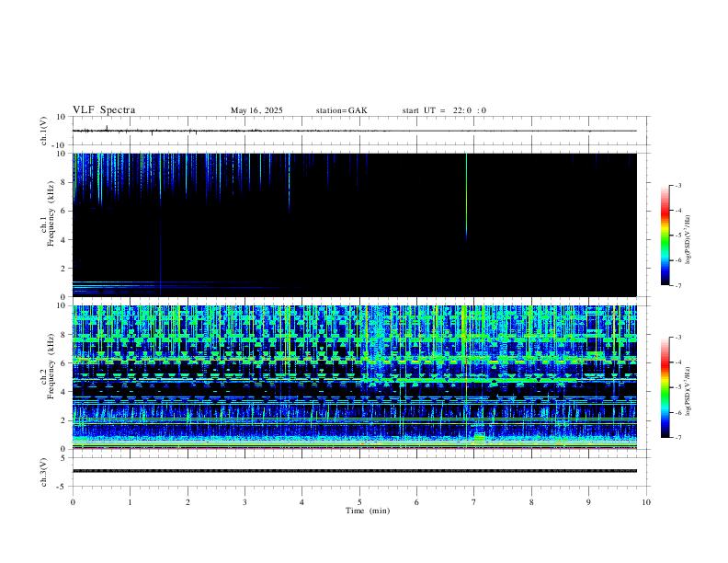Click time tick label '1' on x-axis
This screenshot has height=563, width=728.
130,502
